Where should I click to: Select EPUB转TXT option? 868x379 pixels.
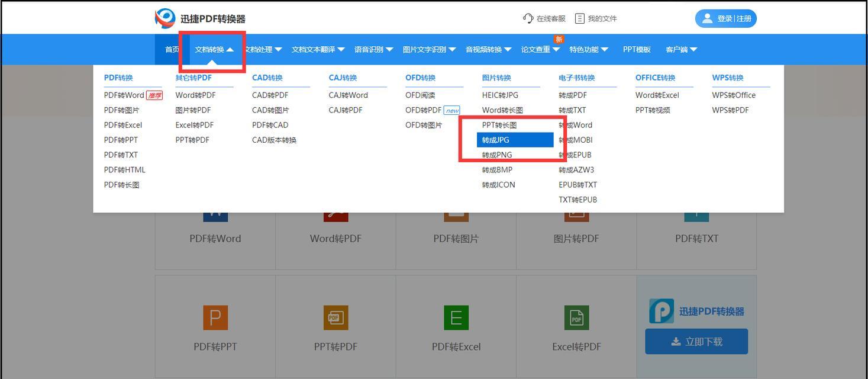(578, 185)
